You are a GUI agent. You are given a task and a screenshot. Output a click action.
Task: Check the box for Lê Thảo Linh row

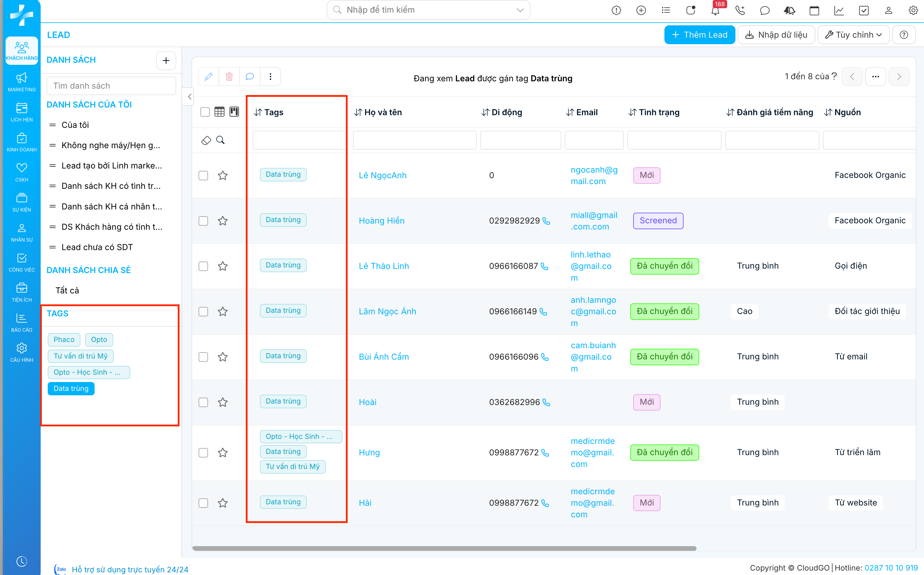tap(204, 266)
